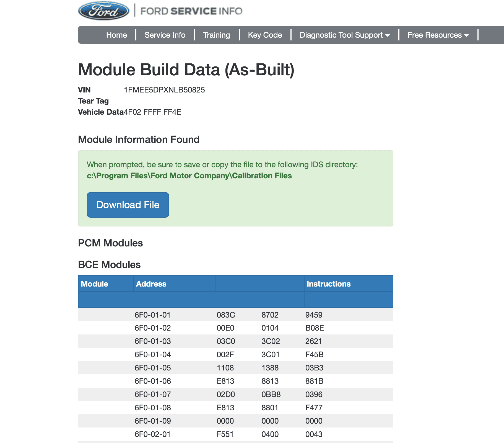Click the BCE Modules heading
The height and width of the screenshot is (443, 504).
[109, 265]
